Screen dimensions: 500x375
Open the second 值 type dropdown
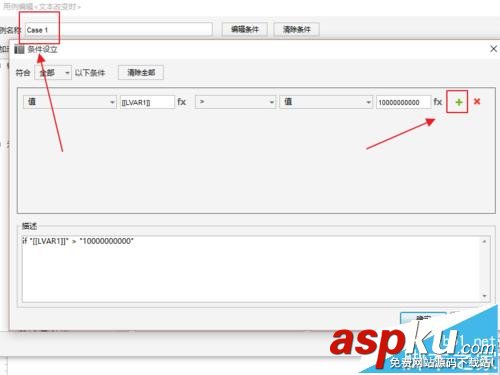pyautogui.click(x=326, y=102)
